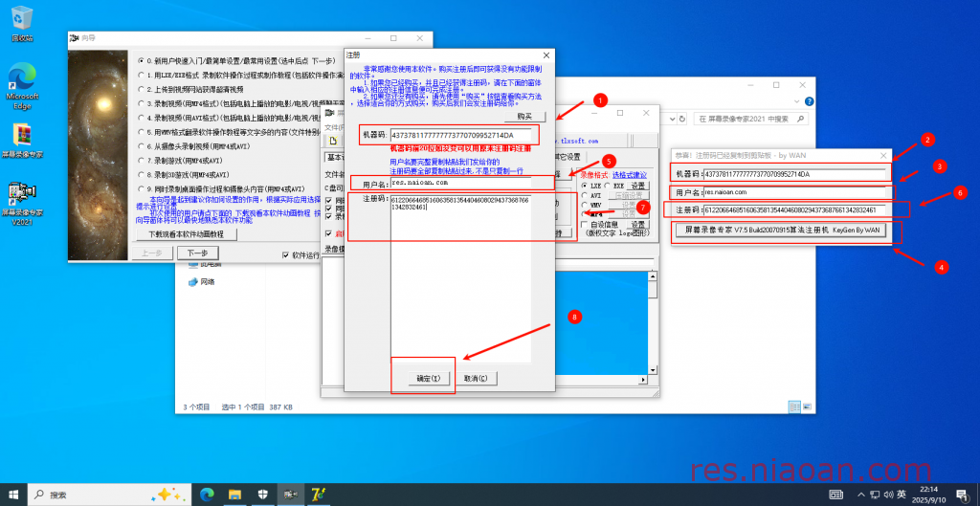Open File Explorer from the taskbar
Image resolution: width=980 pixels, height=506 pixels.
coord(234,495)
